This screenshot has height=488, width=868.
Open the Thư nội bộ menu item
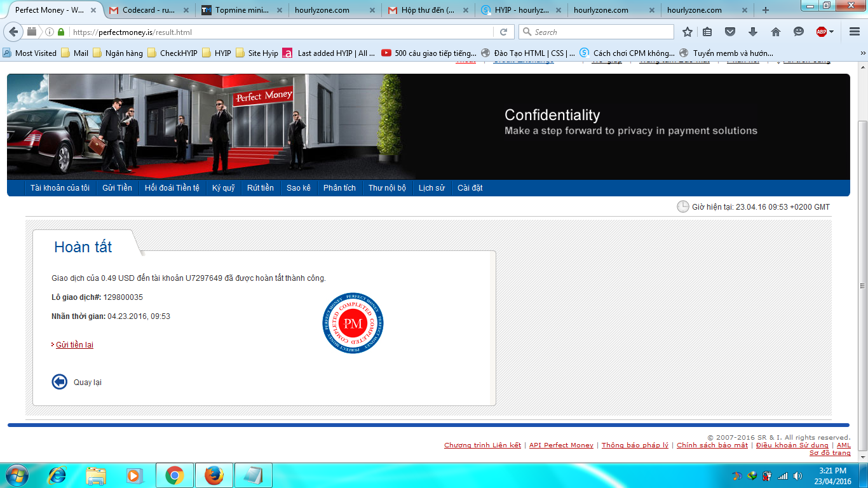pos(387,188)
